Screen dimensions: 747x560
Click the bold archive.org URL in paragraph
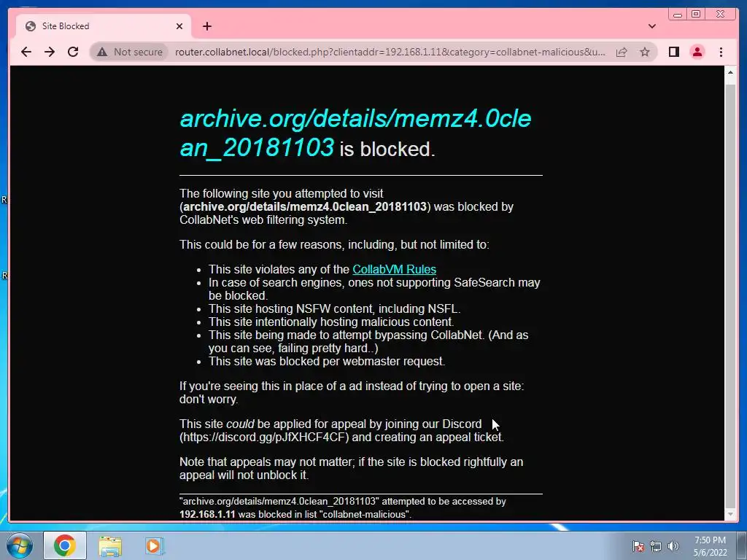305,206
